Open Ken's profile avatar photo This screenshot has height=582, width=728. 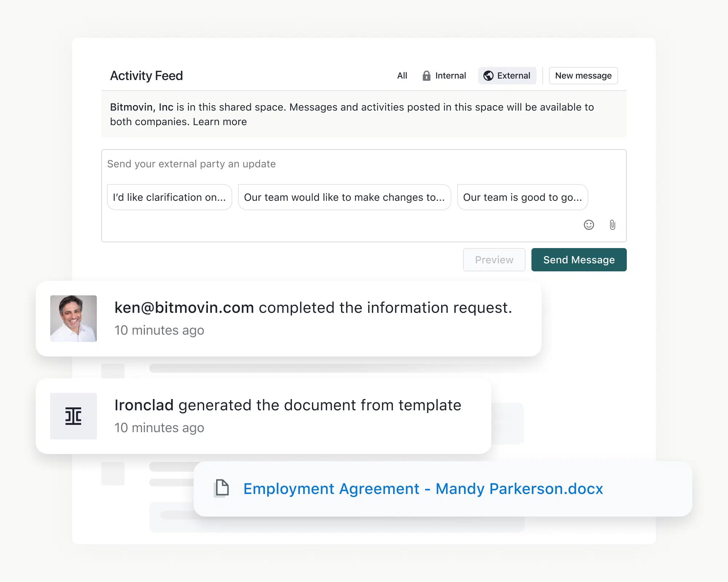point(74,319)
